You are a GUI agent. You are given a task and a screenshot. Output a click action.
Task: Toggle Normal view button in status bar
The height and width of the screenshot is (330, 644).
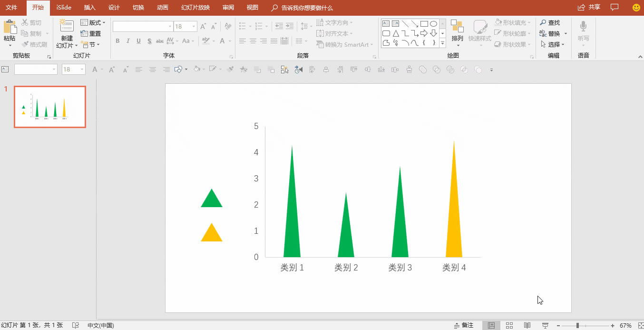[x=491, y=325]
